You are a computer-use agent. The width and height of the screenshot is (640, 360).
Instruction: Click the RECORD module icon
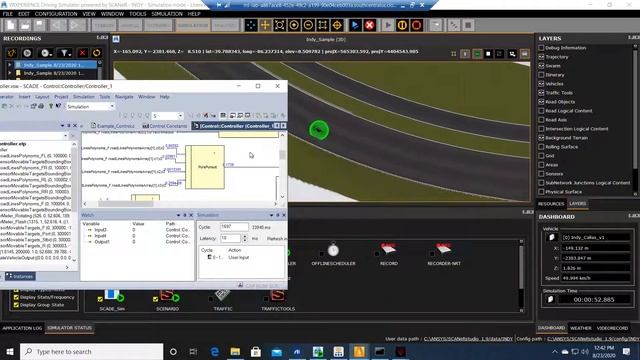click(388, 249)
